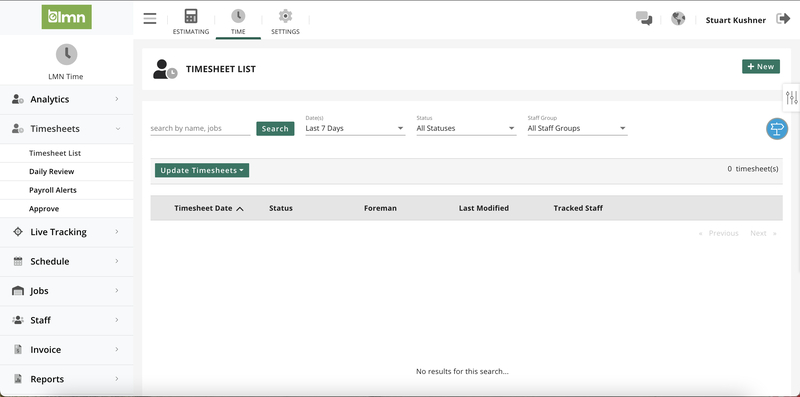Image resolution: width=800 pixels, height=397 pixels.
Task: Expand the Invoice chevron
Action: tap(117, 350)
